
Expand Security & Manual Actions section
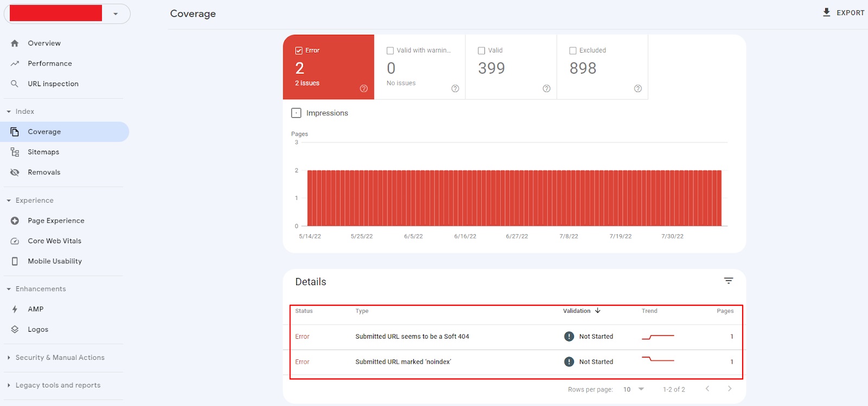[x=60, y=358]
